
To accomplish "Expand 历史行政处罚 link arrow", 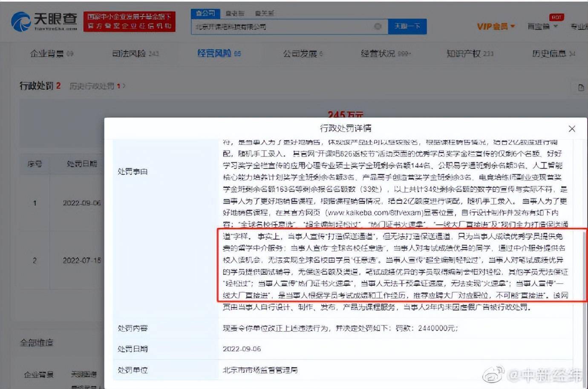I will tap(124, 86).
